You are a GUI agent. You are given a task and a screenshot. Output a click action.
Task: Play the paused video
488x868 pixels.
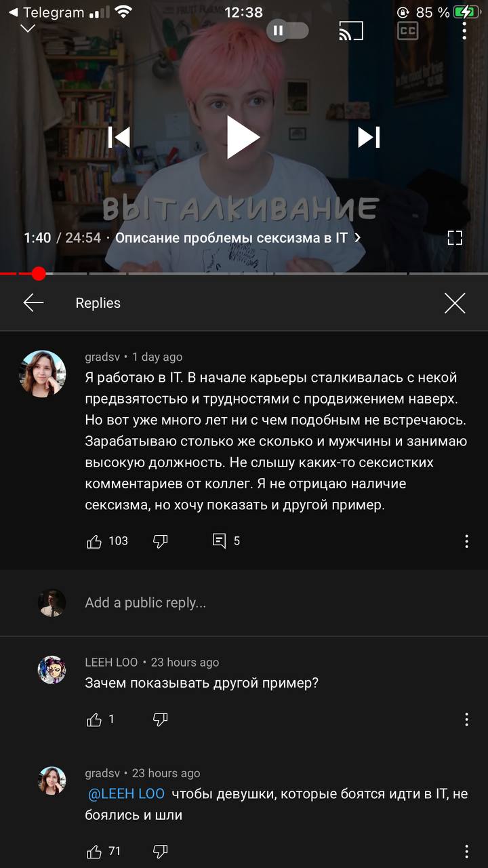(x=243, y=137)
